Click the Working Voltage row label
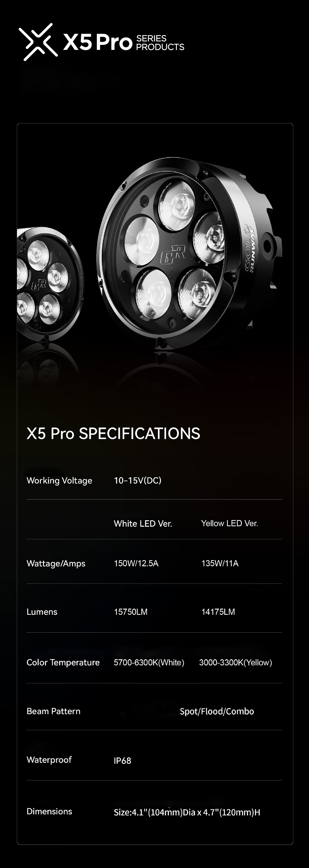The height and width of the screenshot is (868, 309). 59,481
